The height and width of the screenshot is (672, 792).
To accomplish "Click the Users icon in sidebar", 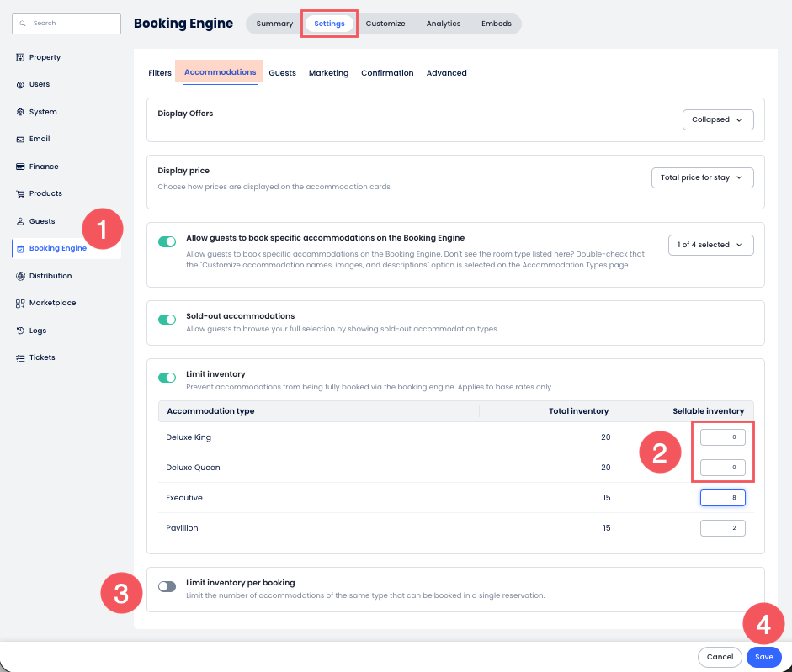I will [x=20, y=84].
